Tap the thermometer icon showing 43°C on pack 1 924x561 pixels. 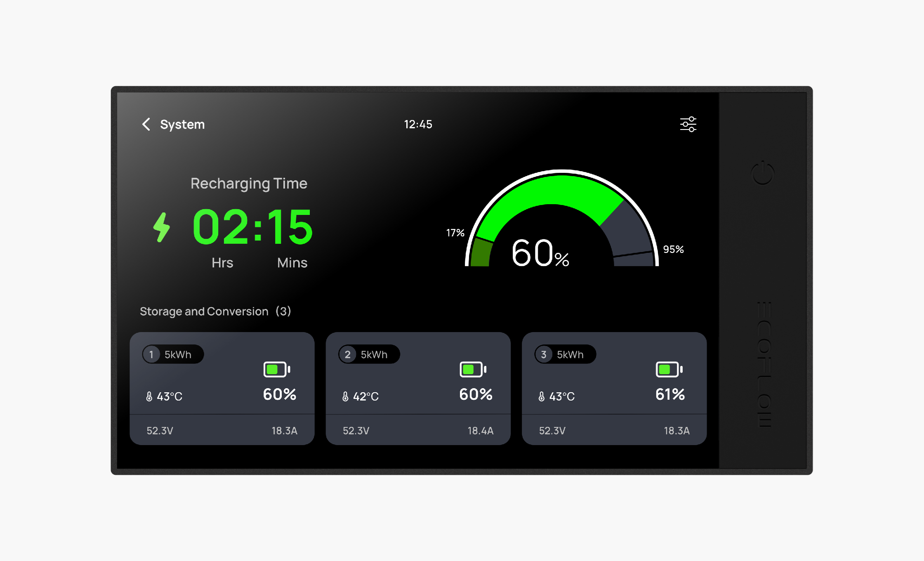pos(149,396)
